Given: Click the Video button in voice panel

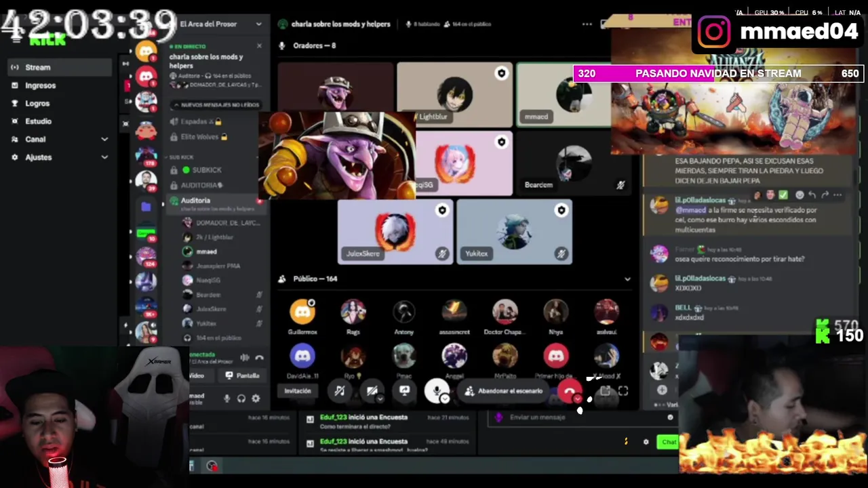Looking at the screenshot, I should tap(197, 375).
